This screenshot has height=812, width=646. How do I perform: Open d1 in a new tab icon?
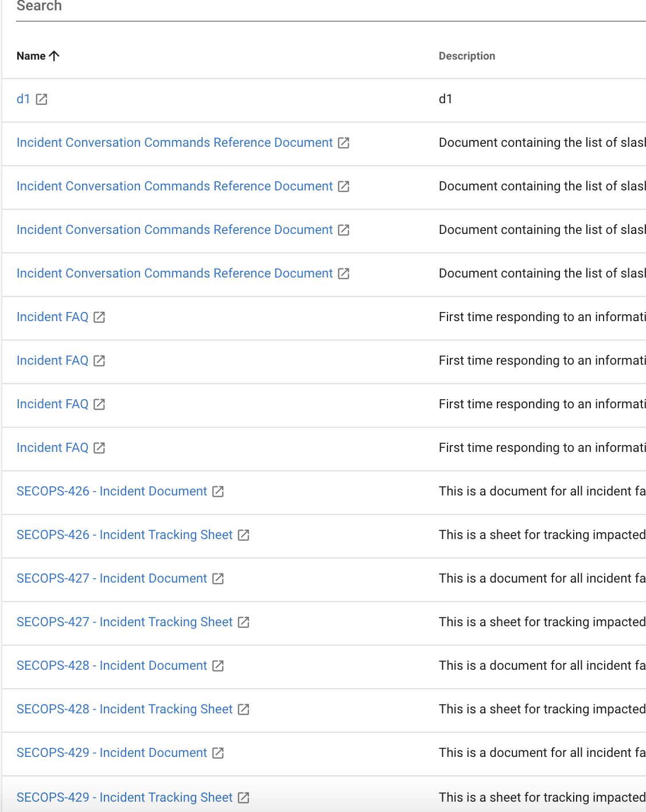point(41,100)
